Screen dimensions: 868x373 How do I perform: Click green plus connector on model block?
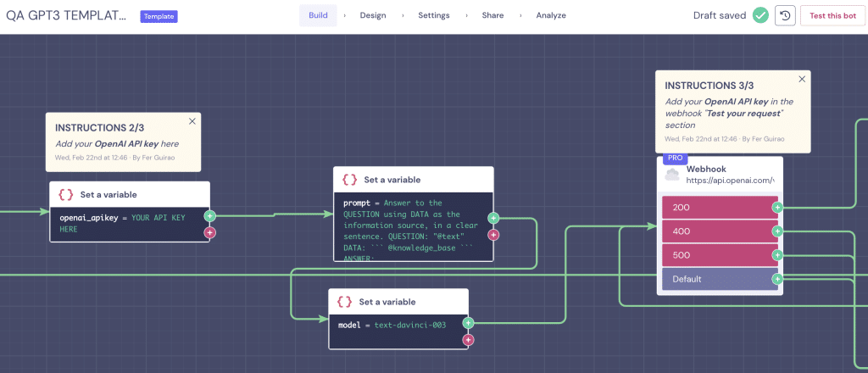468,323
